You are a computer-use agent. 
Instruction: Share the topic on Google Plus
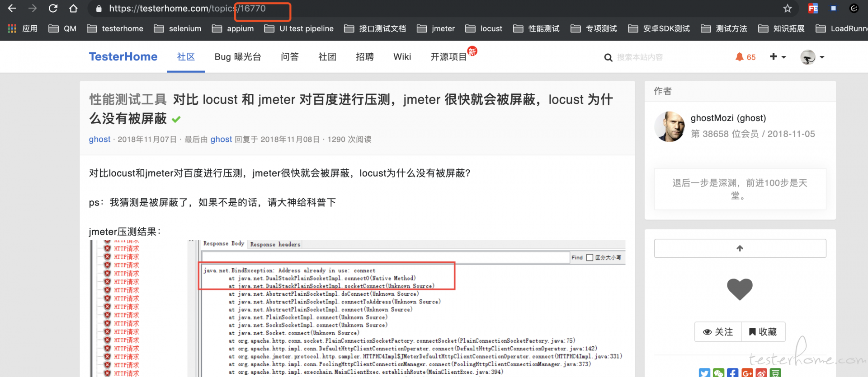[747, 373]
